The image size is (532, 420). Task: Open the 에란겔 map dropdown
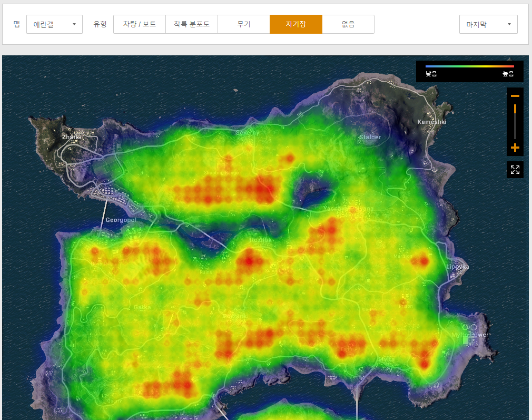[x=54, y=24]
